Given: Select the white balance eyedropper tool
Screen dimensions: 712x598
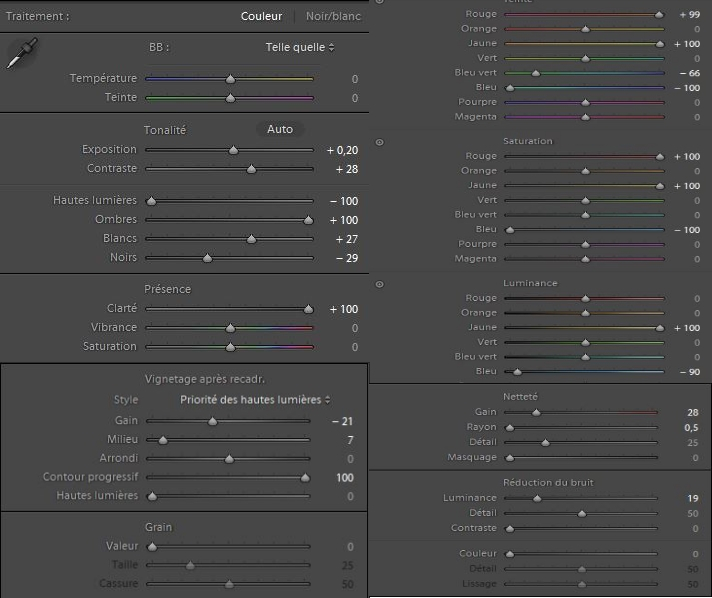Looking at the screenshot, I should click(19, 55).
